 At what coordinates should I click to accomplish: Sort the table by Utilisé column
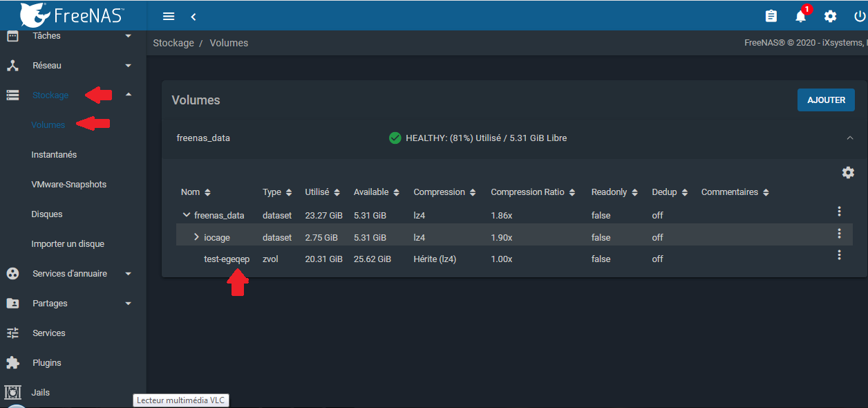tap(322, 192)
